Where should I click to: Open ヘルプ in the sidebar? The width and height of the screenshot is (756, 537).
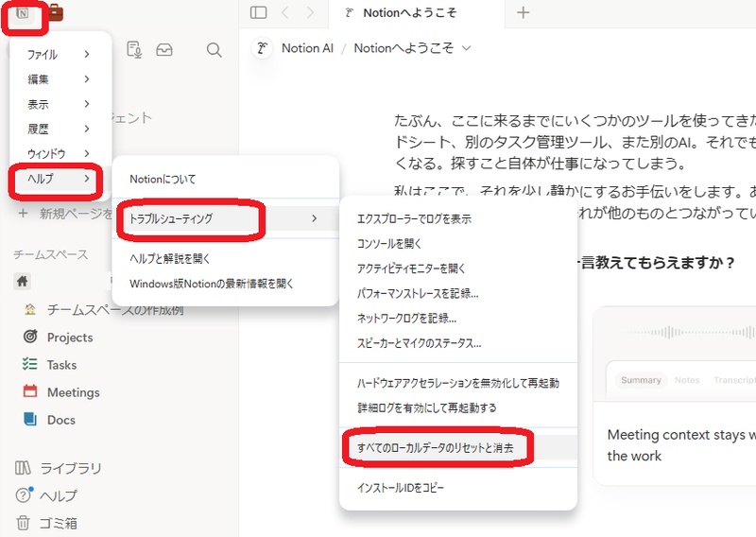click(x=58, y=495)
